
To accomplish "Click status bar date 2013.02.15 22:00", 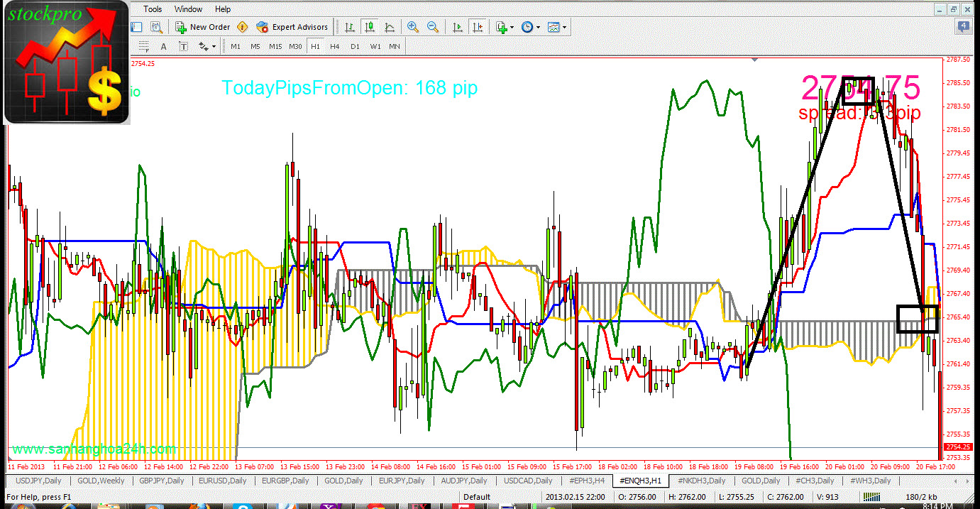I will [575, 497].
